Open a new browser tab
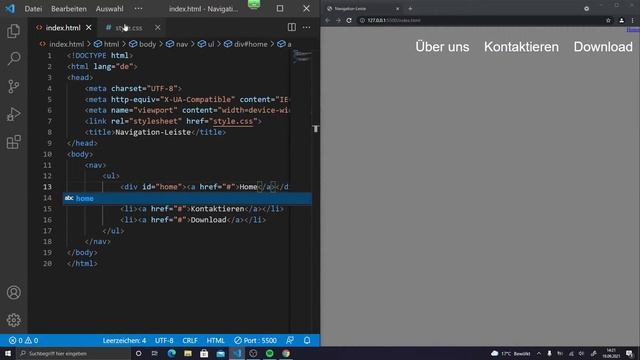Screen dimensions: 640x360 pos(410,9)
